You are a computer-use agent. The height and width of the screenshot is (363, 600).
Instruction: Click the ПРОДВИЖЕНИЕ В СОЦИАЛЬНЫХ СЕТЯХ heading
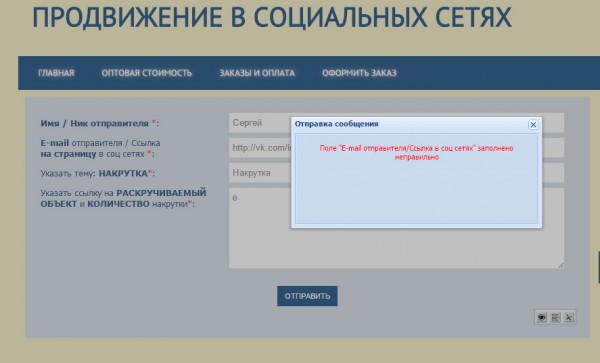tap(272, 17)
